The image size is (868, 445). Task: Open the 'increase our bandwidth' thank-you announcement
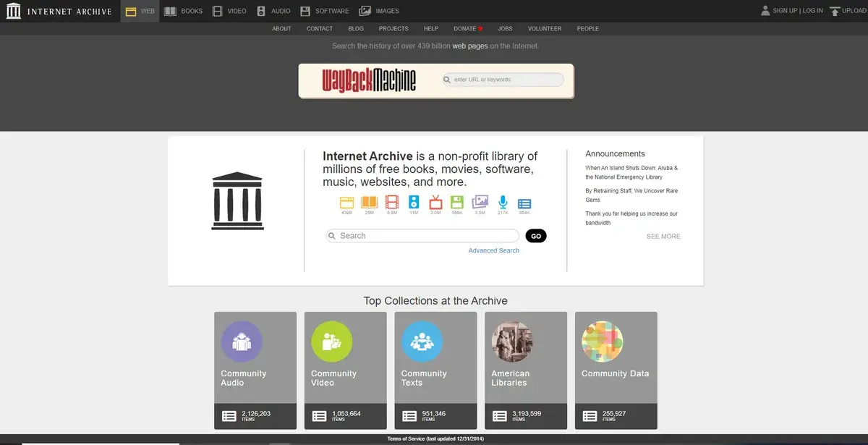(x=631, y=219)
